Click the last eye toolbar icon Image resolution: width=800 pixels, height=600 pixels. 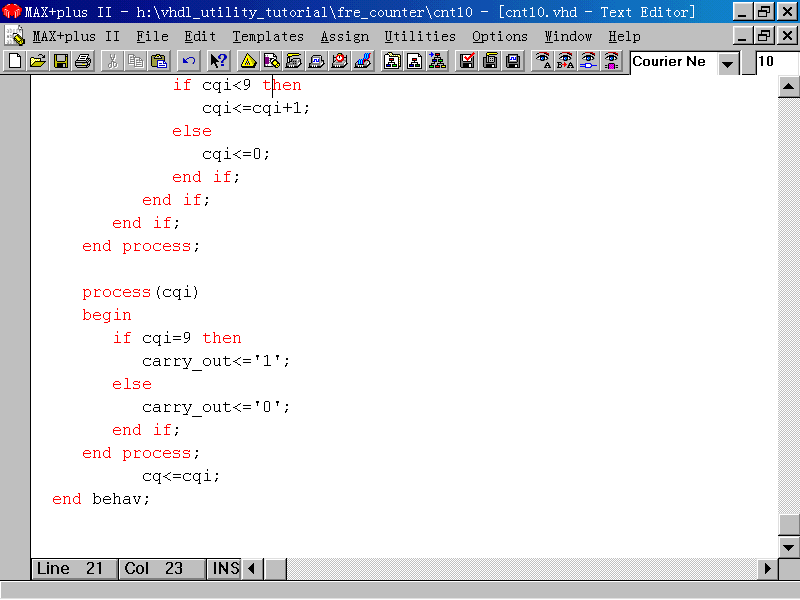(611, 61)
